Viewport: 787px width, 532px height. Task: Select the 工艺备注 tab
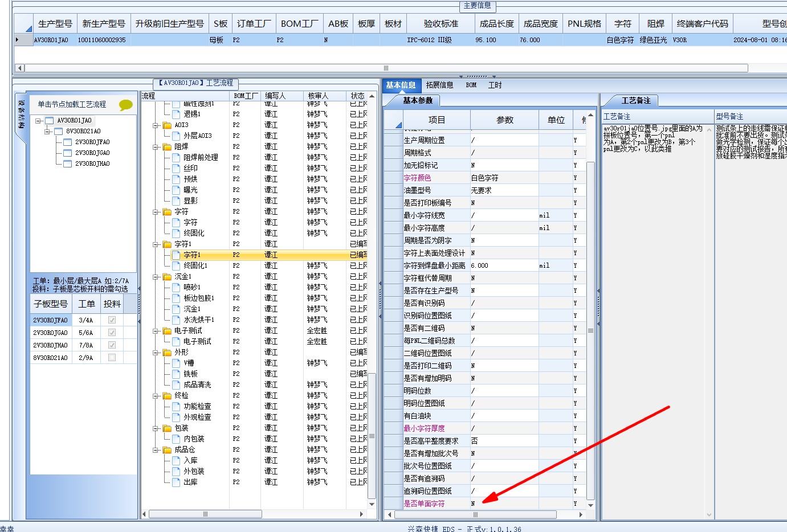coord(636,101)
